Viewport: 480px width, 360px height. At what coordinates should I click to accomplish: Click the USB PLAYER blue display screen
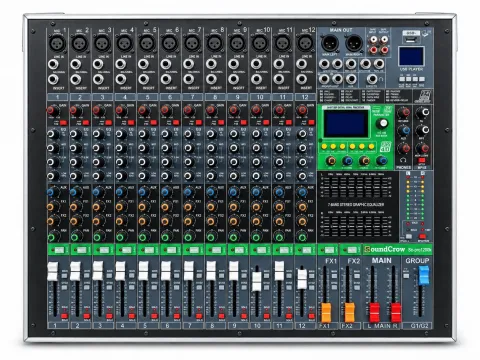point(411,56)
